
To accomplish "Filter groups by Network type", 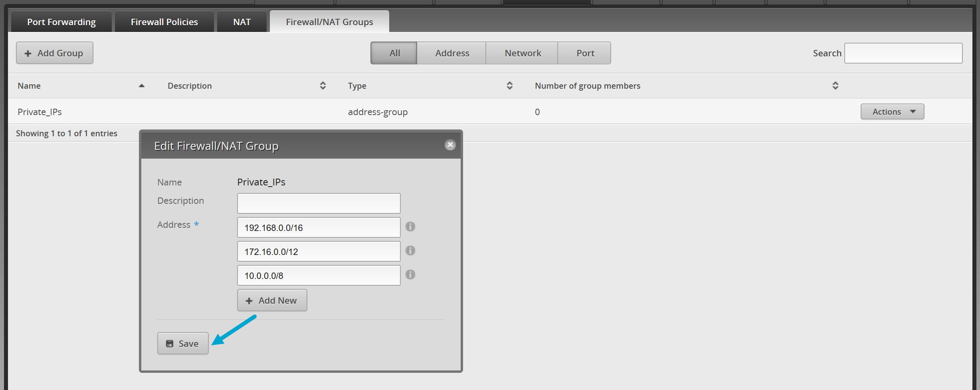I will pos(523,53).
